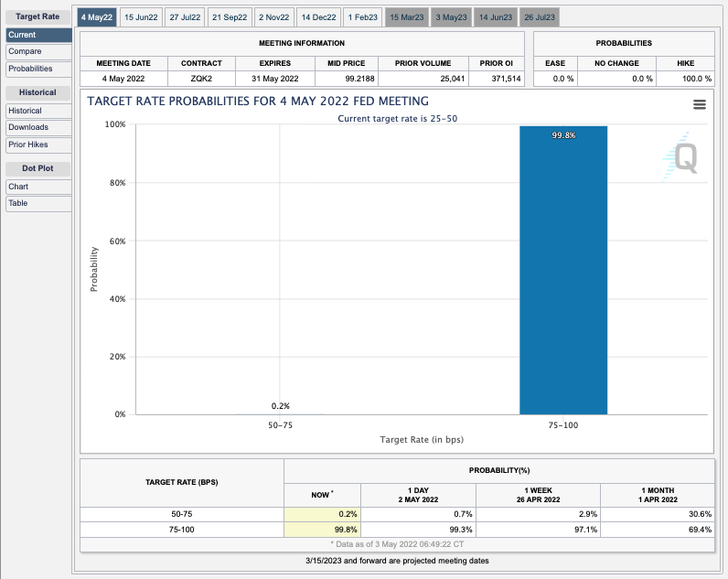Click the 0.0 % no change value
This screenshot has width=728, height=579.
[642, 79]
